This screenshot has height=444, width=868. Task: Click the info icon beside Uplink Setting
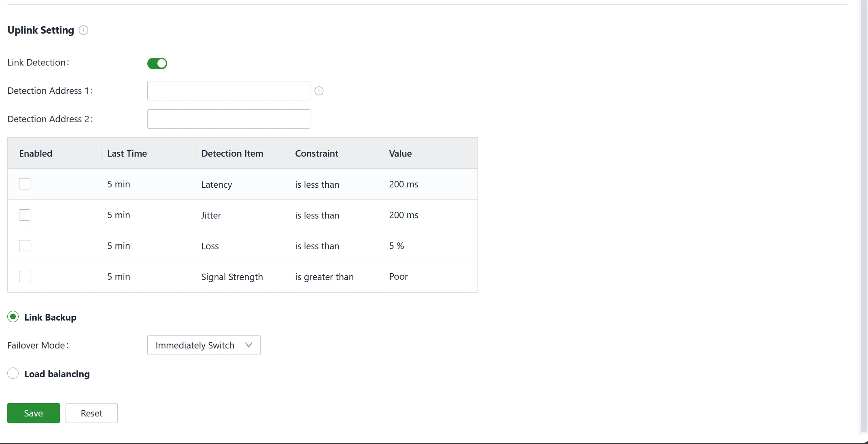(x=83, y=30)
